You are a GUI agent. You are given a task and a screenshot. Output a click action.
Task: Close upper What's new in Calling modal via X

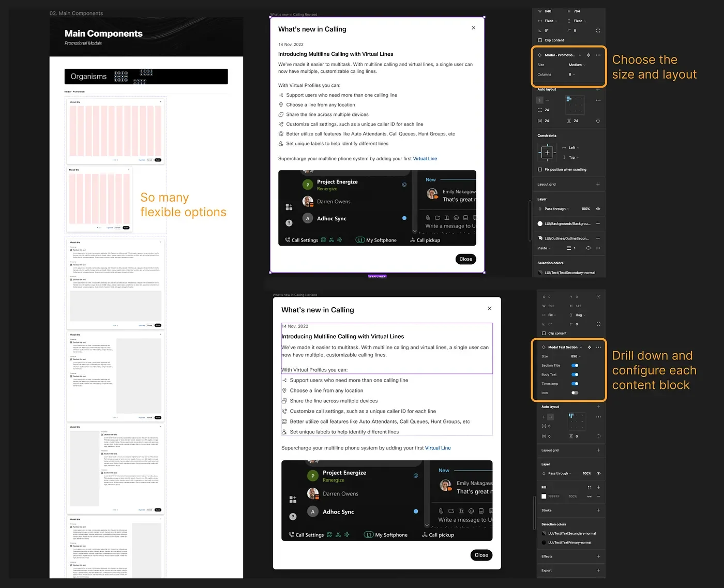pos(473,28)
